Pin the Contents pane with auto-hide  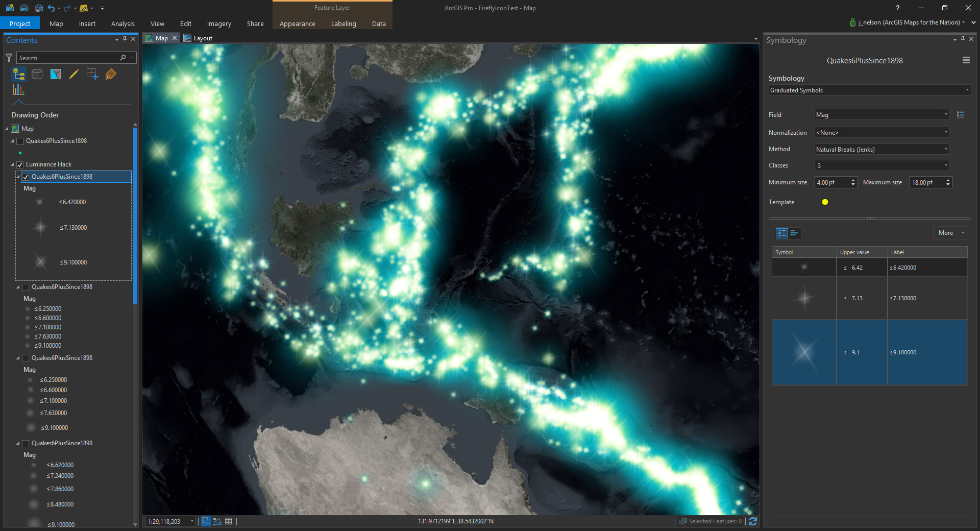(x=125, y=39)
